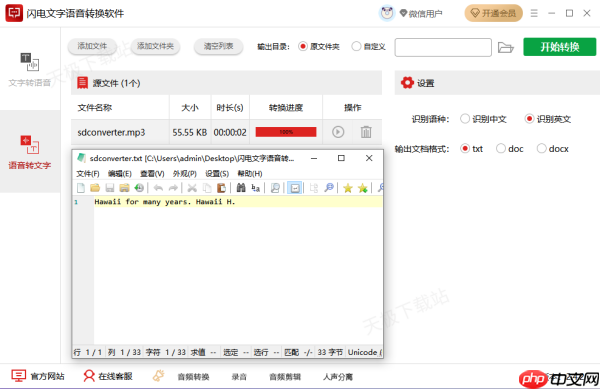This screenshot has width=600, height=389.
Task: Click the revert file icon with green clock
Action: coord(139,188)
